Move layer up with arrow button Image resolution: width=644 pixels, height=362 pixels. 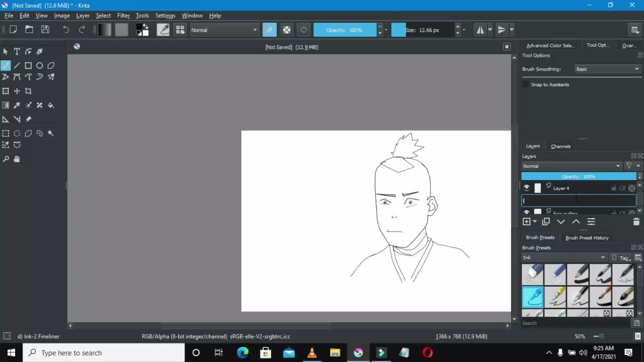(x=576, y=222)
